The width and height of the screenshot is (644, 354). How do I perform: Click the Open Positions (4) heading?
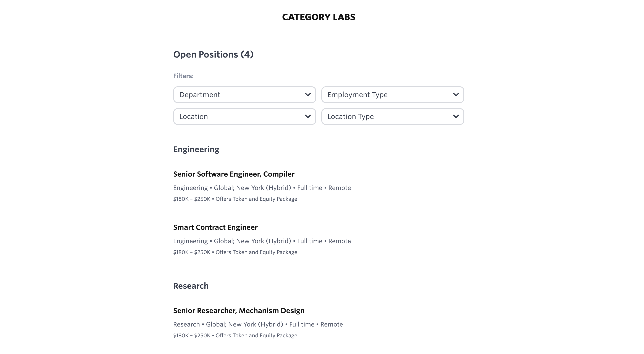[213, 55]
